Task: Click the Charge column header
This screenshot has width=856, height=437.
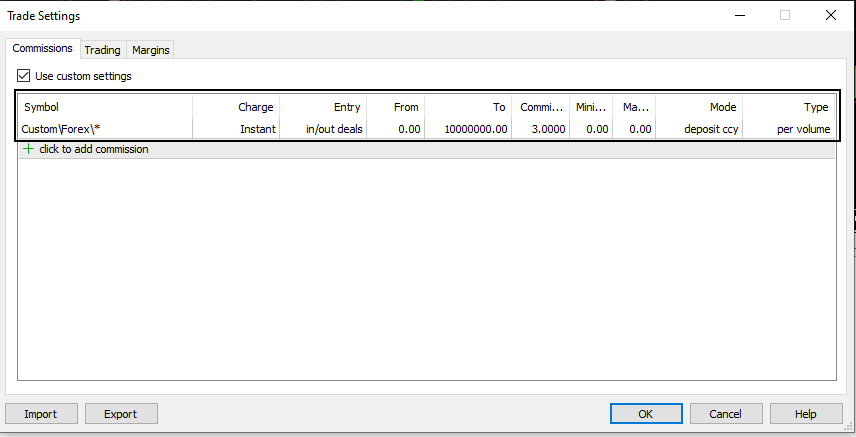Action: (255, 107)
